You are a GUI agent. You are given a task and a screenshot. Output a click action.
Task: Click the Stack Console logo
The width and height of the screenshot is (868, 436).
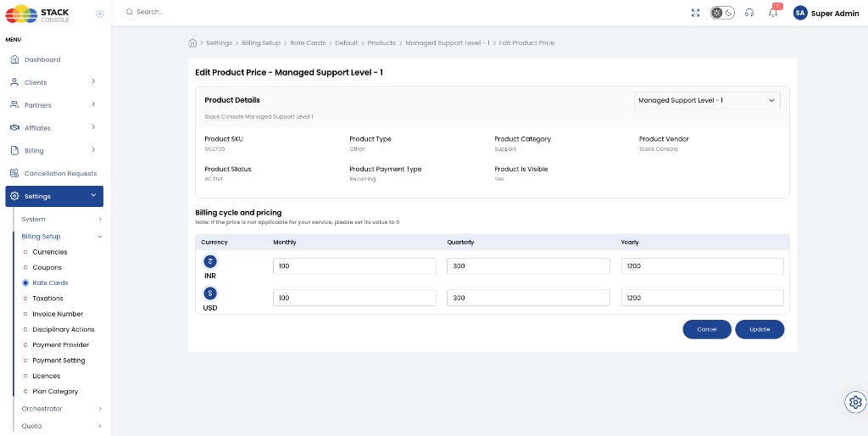[x=37, y=14]
